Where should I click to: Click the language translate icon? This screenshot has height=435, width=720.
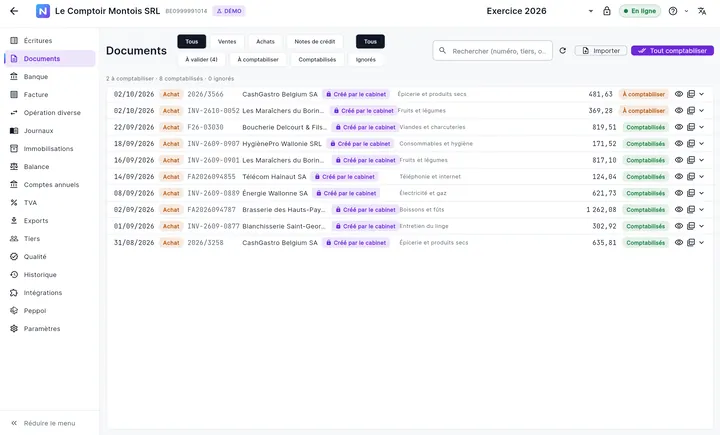coord(702,11)
